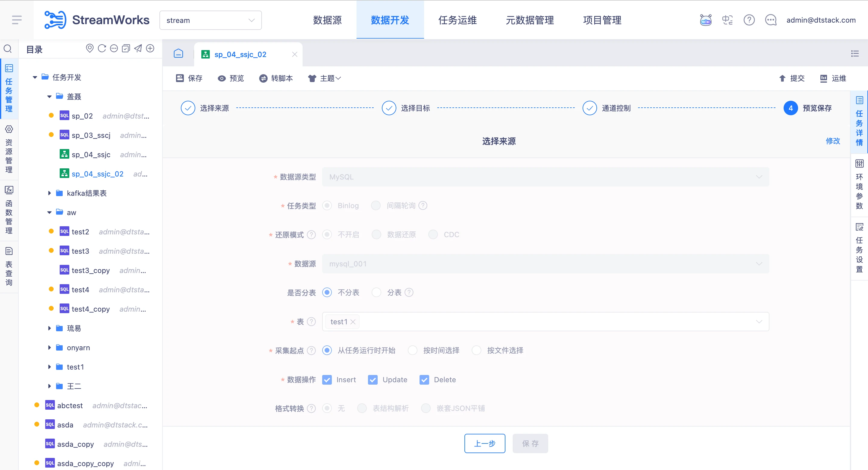Go to 任务运维 top menu
Image resolution: width=868 pixels, height=470 pixels.
(x=457, y=20)
